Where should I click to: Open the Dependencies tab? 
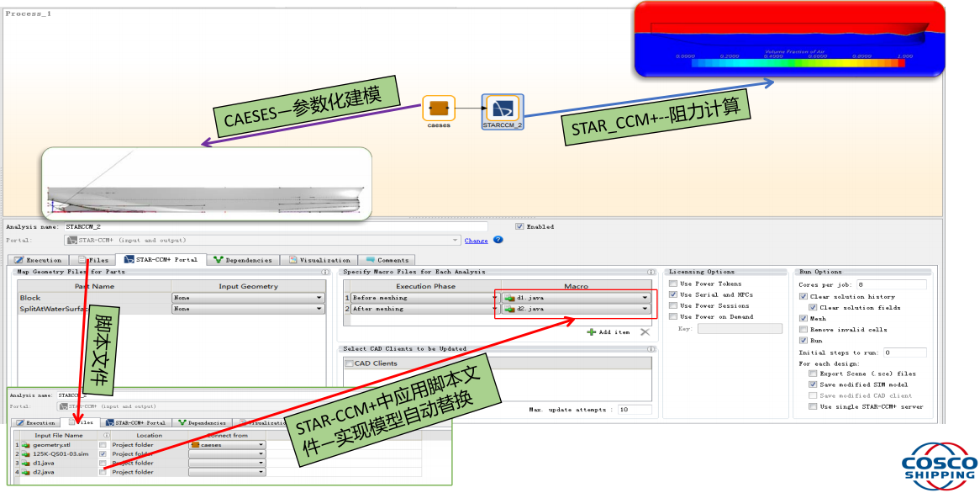pyautogui.click(x=243, y=260)
